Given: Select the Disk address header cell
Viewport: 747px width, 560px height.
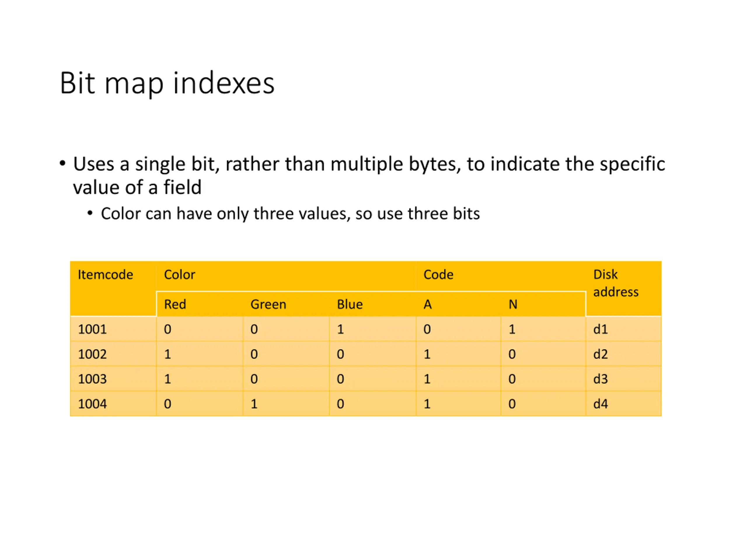Looking at the screenshot, I should tap(623, 289).
